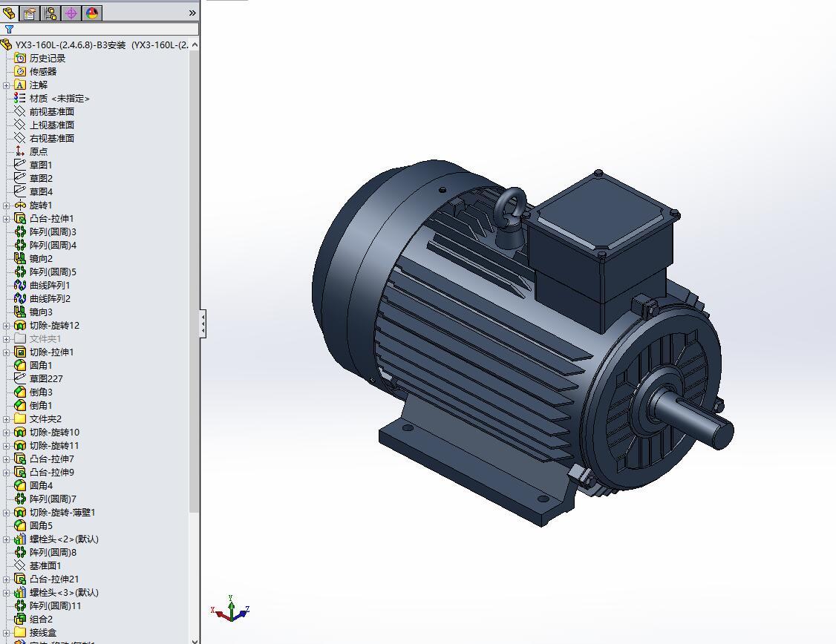This screenshot has height=644, width=836.
Task: Select the 阵列(圆周)5 feature label
Action: pos(53,272)
